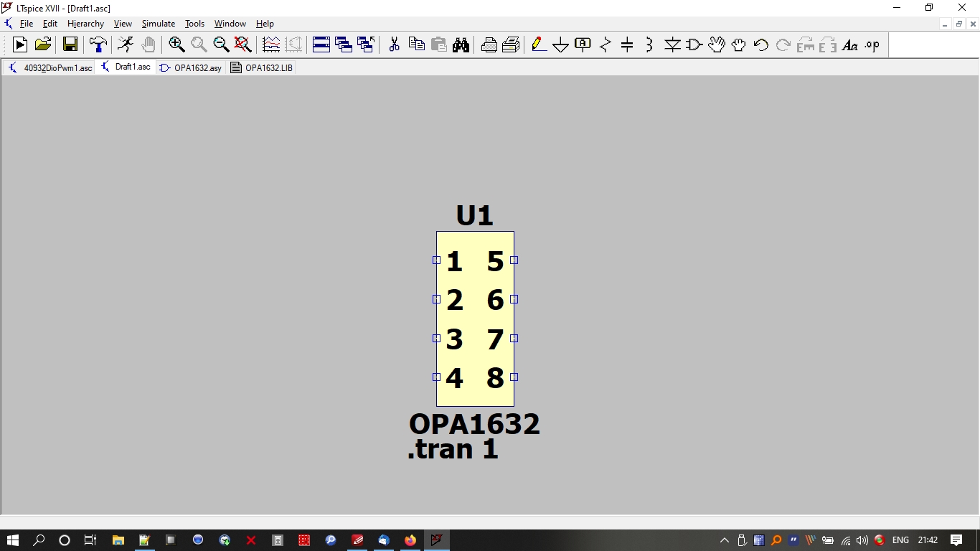Open the View menu
The width and height of the screenshot is (980, 551).
(x=123, y=24)
